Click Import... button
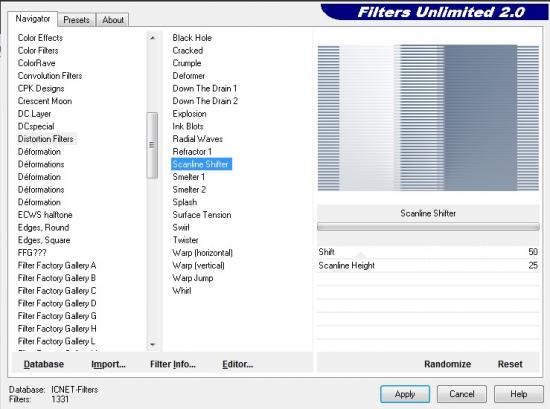This screenshot has width=550, height=409. [108, 364]
